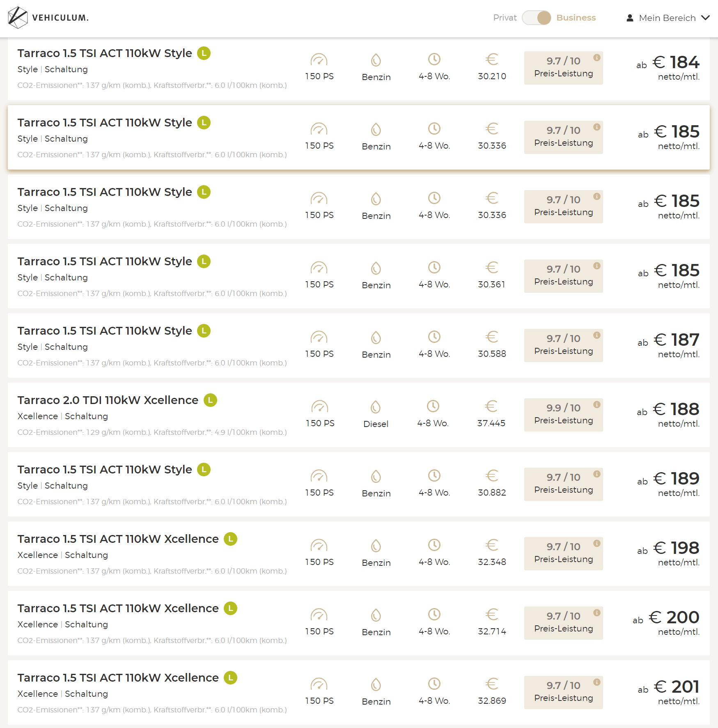Expand the Mein Bereich dropdown chevron

705,18
